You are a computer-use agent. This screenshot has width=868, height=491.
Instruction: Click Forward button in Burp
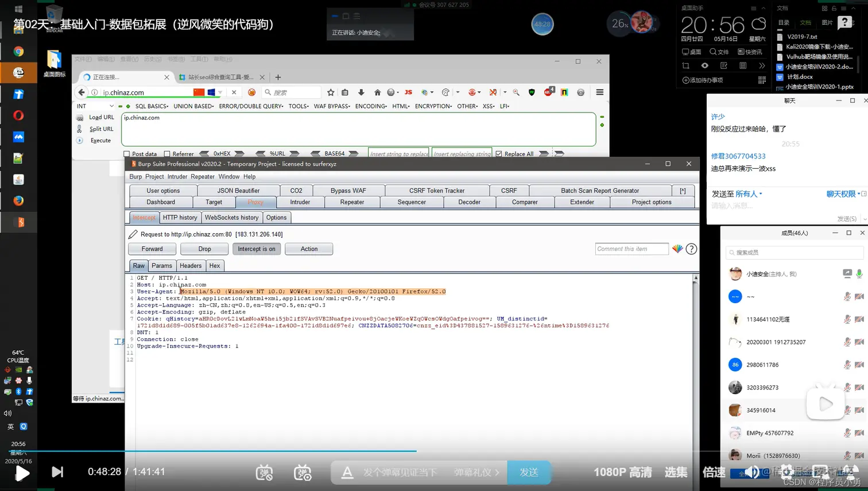pyautogui.click(x=152, y=249)
